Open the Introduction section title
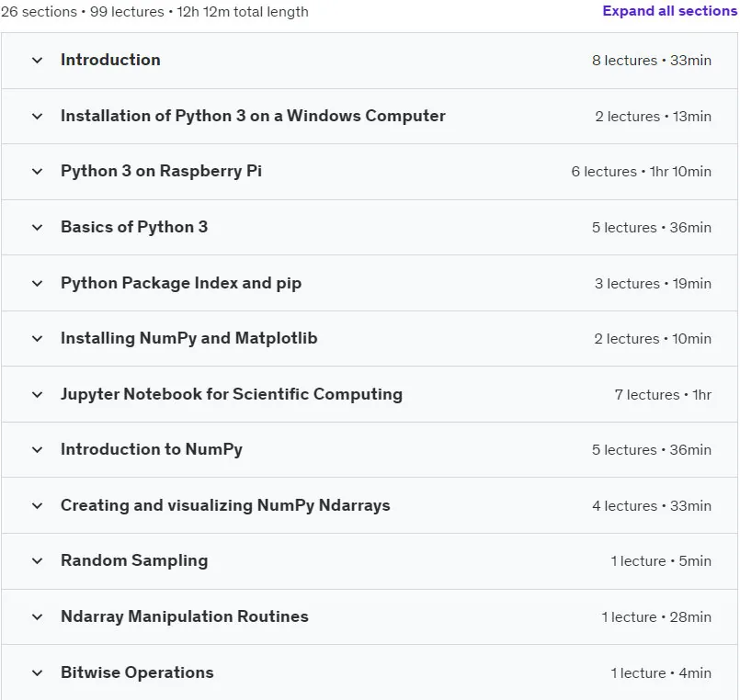This screenshot has width=740, height=700. tap(110, 60)
